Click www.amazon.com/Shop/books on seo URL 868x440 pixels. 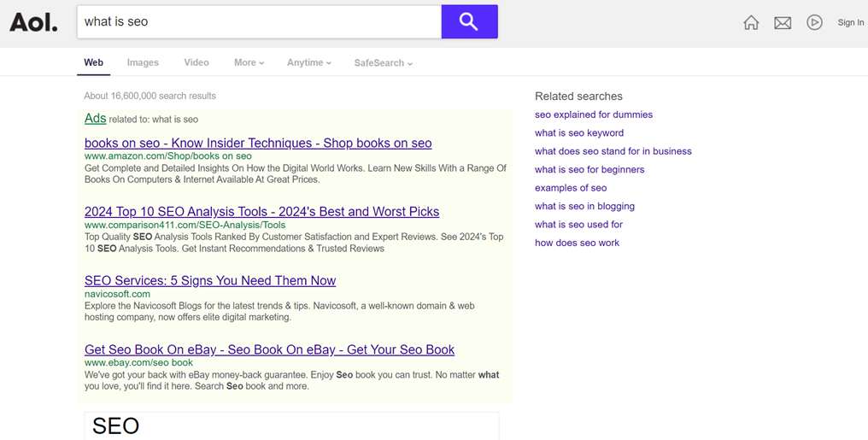pyautogui.click(x=167, y=156)
